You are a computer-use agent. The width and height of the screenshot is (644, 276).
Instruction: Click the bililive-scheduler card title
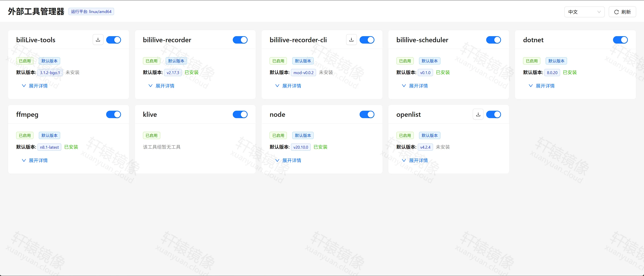(422, 40)
